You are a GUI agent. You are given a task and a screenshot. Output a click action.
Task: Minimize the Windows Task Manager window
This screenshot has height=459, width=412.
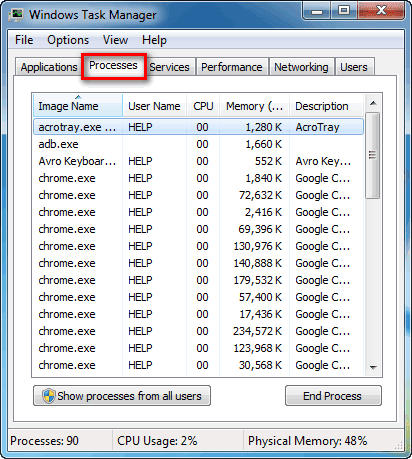(317, 12)
